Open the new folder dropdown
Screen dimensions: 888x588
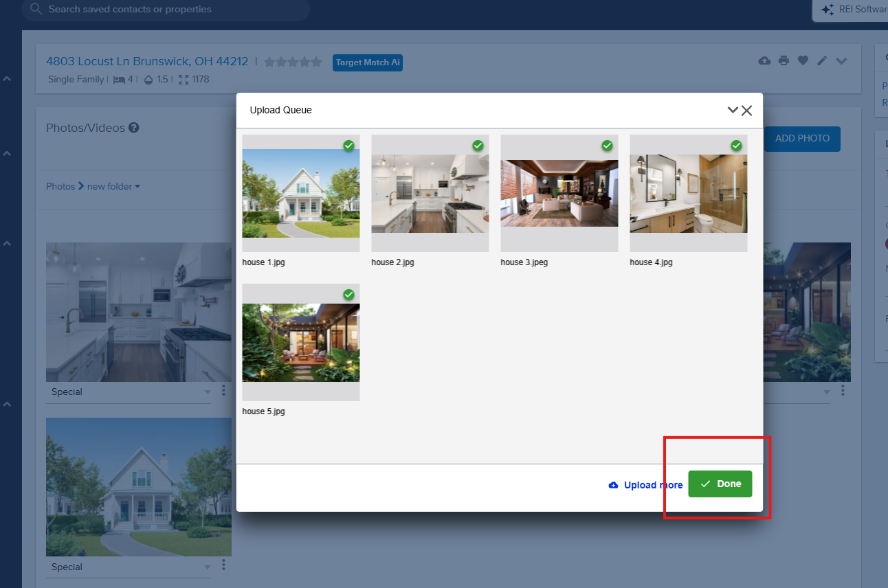click(113, 186)
